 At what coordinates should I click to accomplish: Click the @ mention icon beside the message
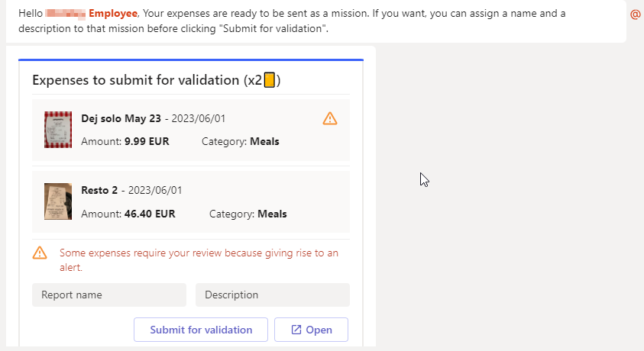pyautogui.click(x=635, y=14)
